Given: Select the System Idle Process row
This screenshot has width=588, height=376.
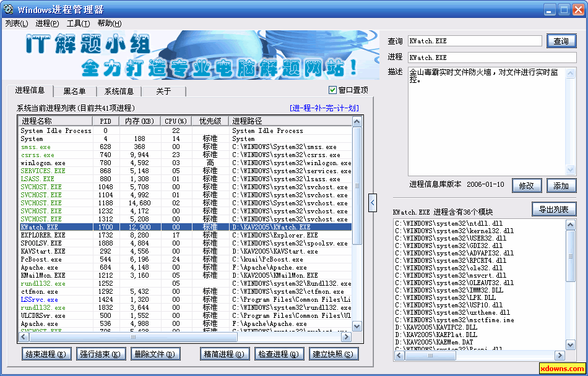Looking at the screenshot, I should coord(186,130).
